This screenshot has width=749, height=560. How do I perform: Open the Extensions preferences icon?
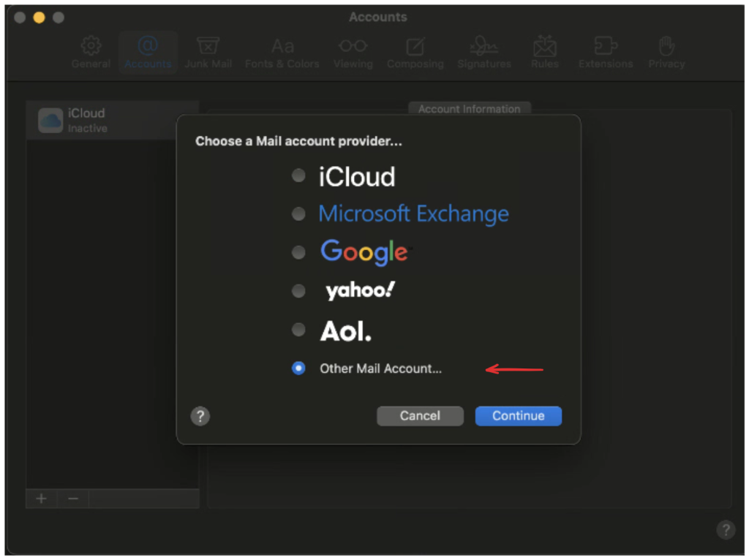pyautogui.click(x=606, y=47)
